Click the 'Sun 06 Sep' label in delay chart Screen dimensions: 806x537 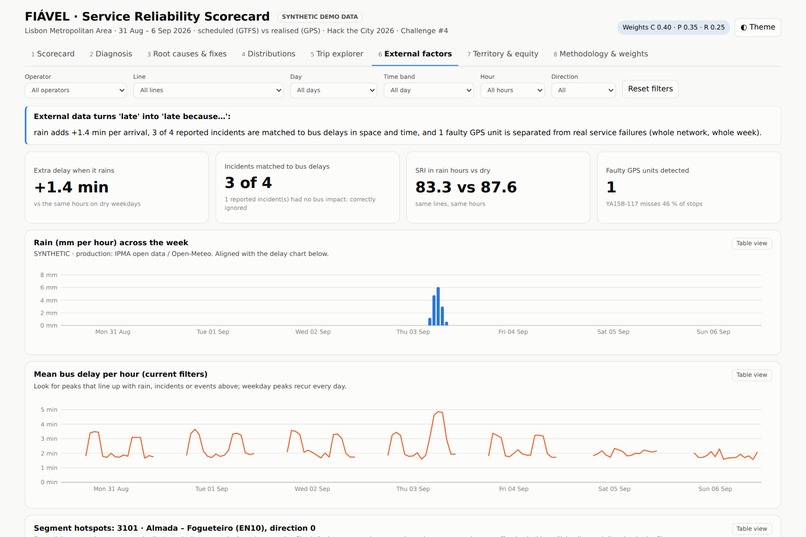click(x=715, y=489)
